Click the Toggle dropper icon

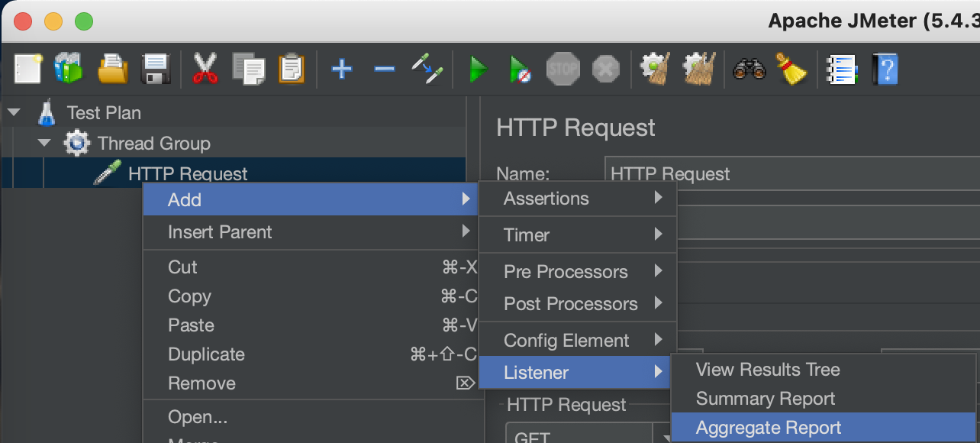coord(427,69)
